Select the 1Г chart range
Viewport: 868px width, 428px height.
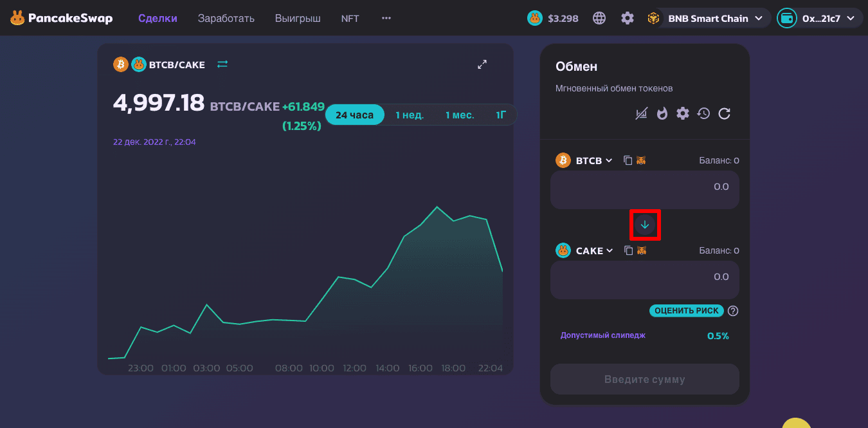[x=501, y=115]
